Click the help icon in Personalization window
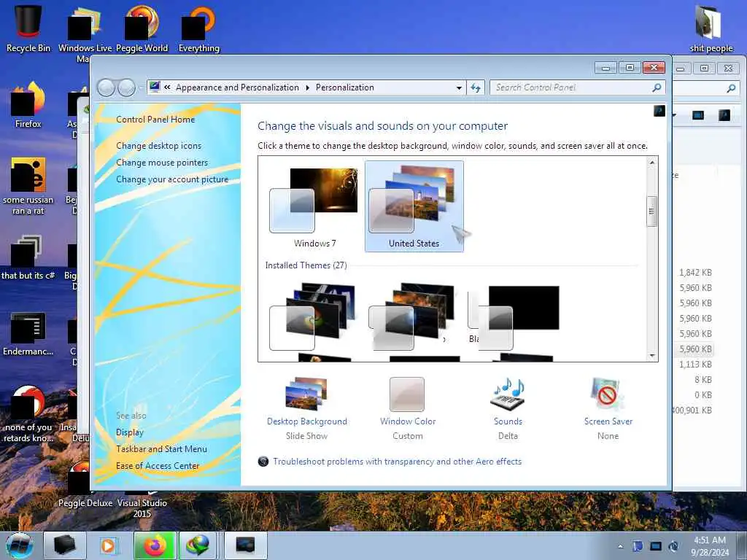This screenshot has width=747, height=560. coord(659,111)
